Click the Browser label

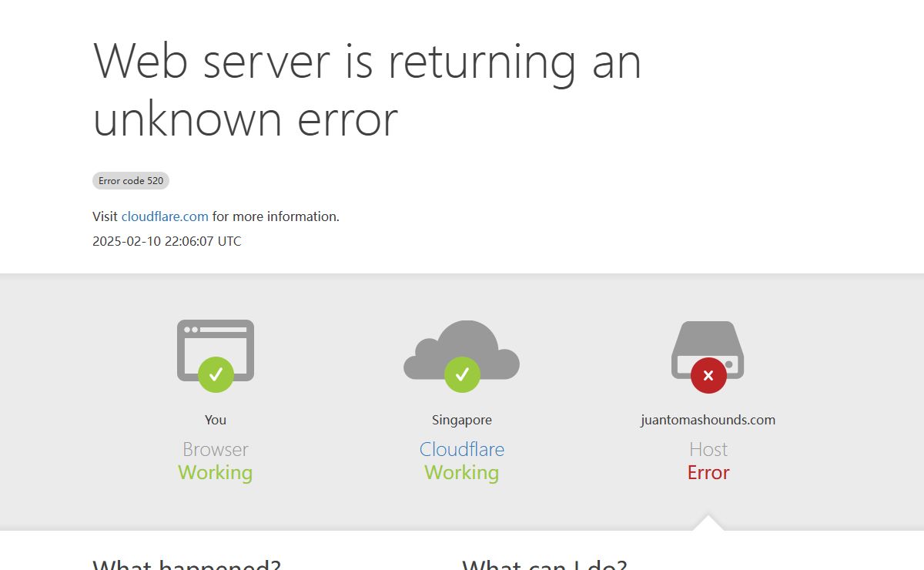click(x=216, y=449)
